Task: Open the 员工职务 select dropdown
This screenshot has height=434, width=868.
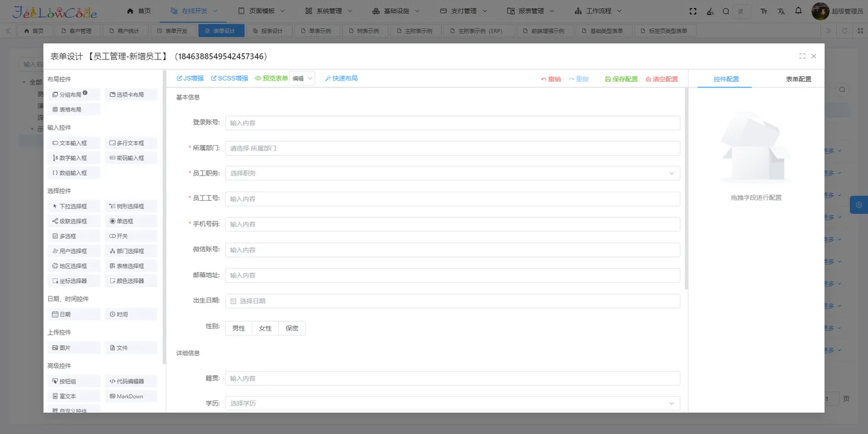Action: (453, 174)
